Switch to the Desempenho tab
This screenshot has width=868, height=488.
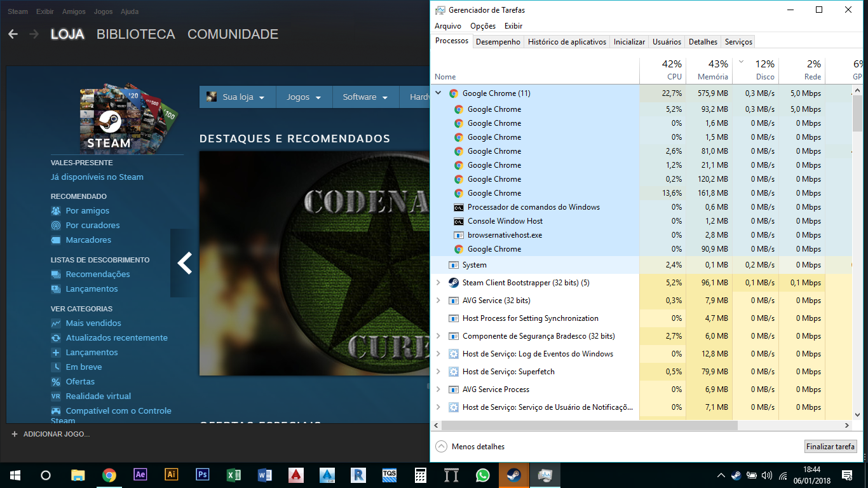point(498,42)
